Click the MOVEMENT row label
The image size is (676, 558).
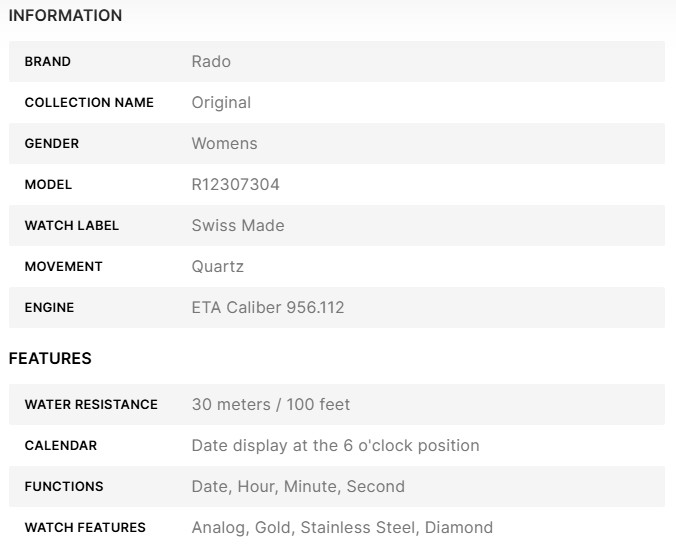[63, 267]
